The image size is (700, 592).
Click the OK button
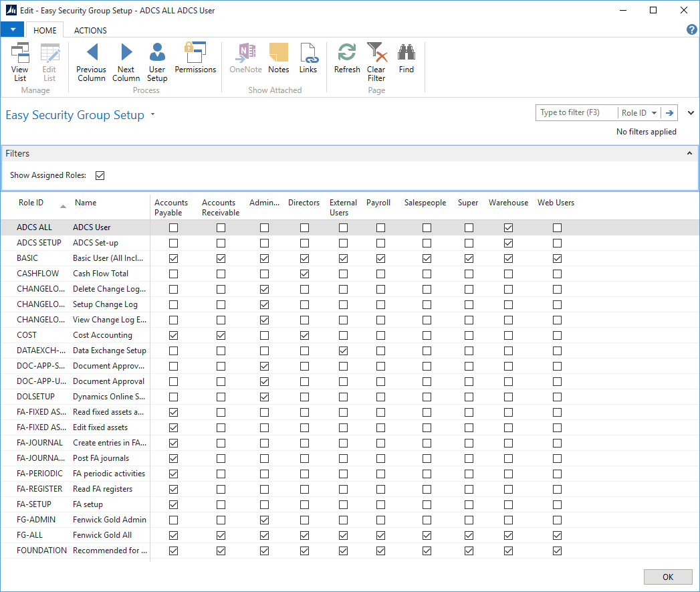[668, 577]
